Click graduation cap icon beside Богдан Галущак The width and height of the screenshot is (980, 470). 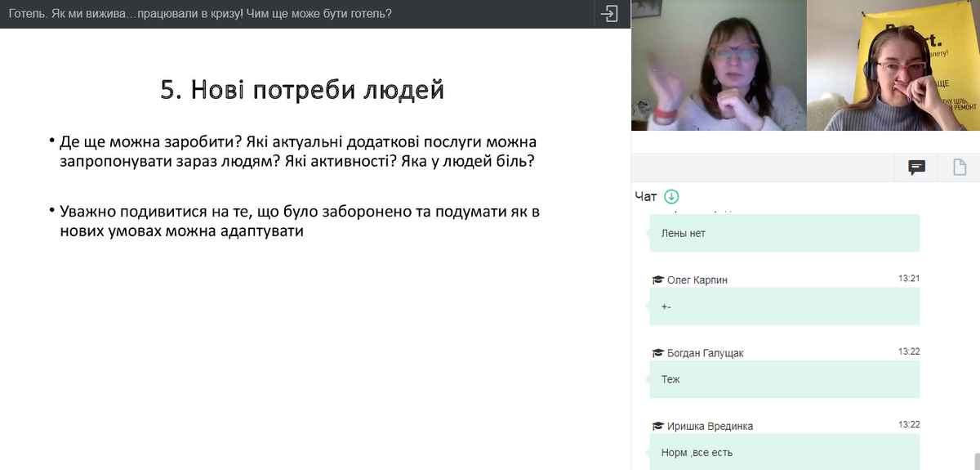click(x=657, y=353)
